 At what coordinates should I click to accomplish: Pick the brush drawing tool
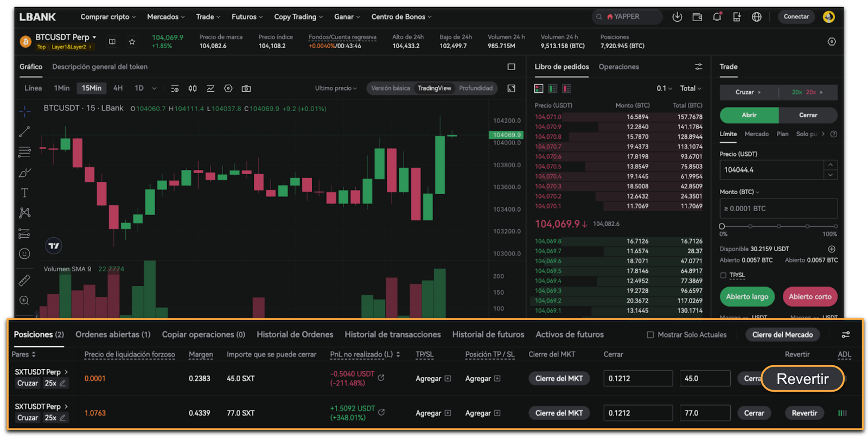24,173
